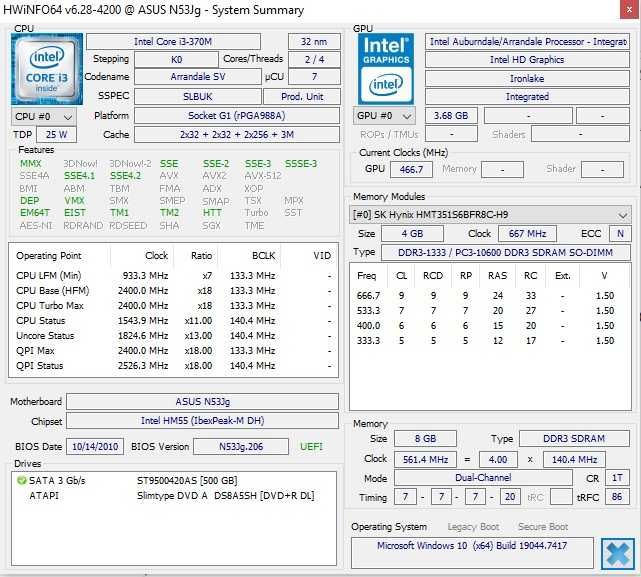Click the greyed AES-NI feature flag
This screenshot has width=641, height=577.
(x=36, y=226)
